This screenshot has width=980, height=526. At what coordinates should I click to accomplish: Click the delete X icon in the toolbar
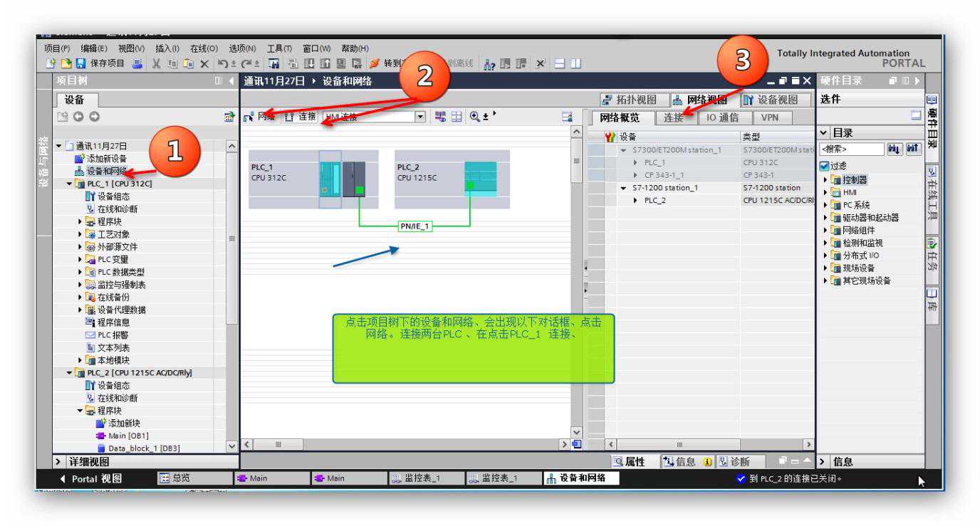pyautogui.click(x=204, y=63)
